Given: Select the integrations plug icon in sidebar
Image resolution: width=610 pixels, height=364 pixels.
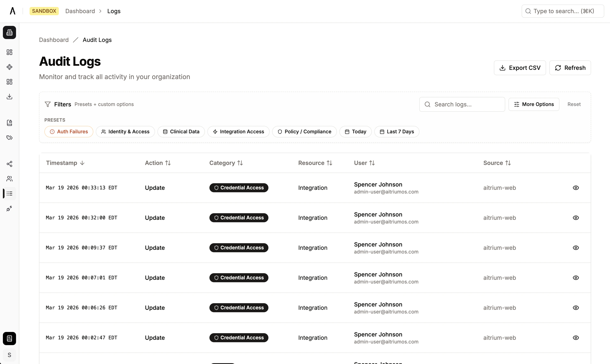Looking at the screenshot, I should [x=9, y=208].
